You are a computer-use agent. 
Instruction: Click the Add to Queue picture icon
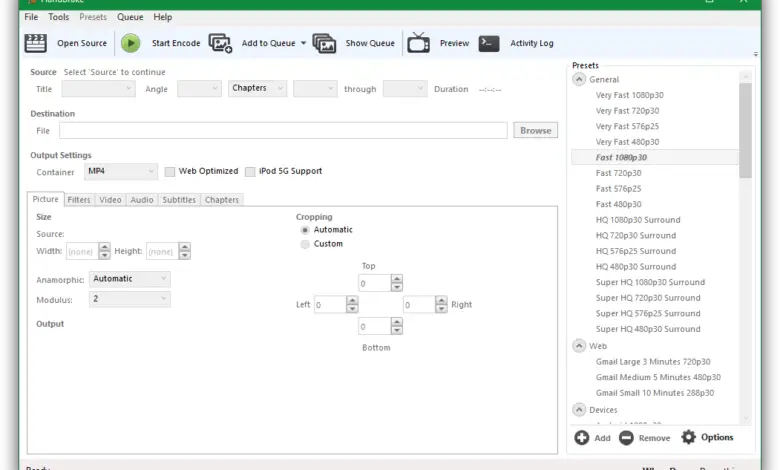tap(220, 43)
